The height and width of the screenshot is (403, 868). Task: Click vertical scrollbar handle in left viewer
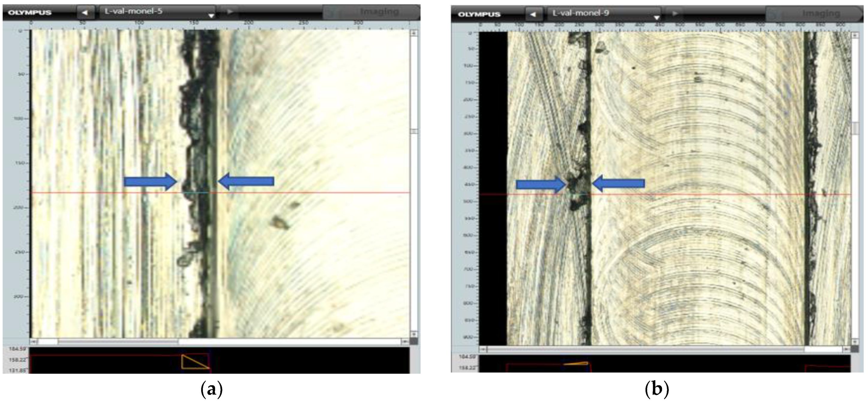coord(414,131)
